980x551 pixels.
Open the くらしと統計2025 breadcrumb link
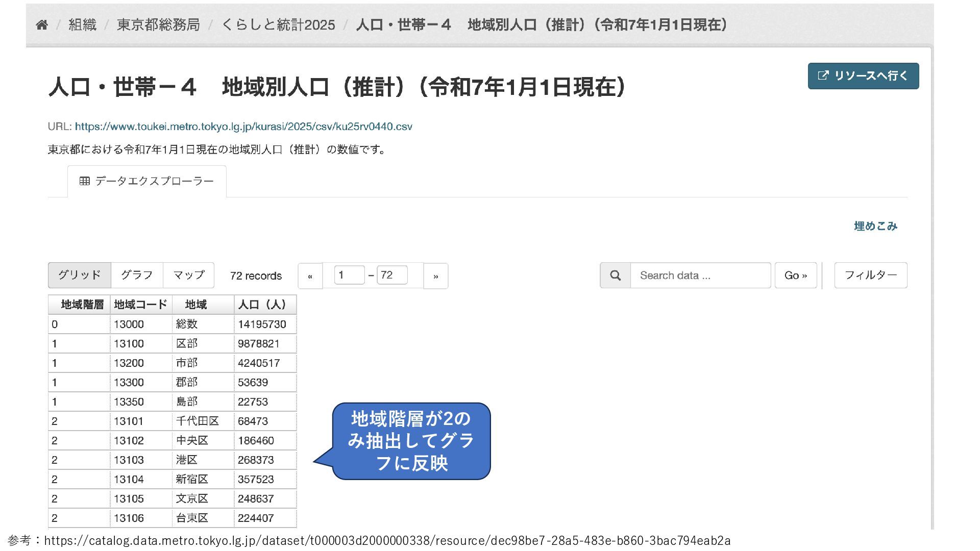tap(278, 24)
